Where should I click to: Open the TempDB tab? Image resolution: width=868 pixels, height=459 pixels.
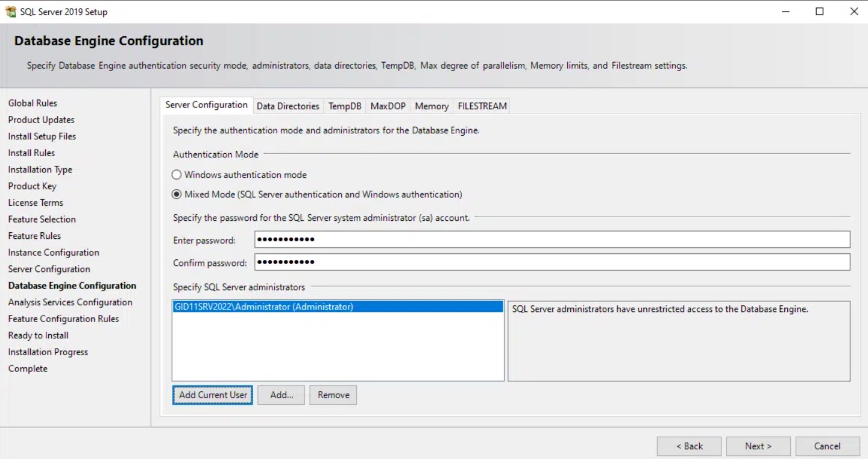(x=345, y=106)
